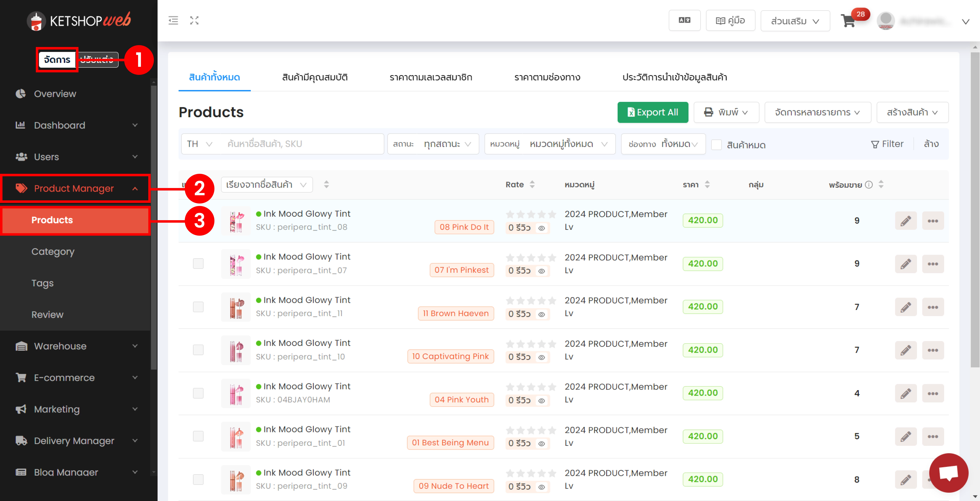This screenshot has width=980, height=501.
Task: Switch to ราคาตามเลเวลสมาชิก tab
Action: (431, 77)
